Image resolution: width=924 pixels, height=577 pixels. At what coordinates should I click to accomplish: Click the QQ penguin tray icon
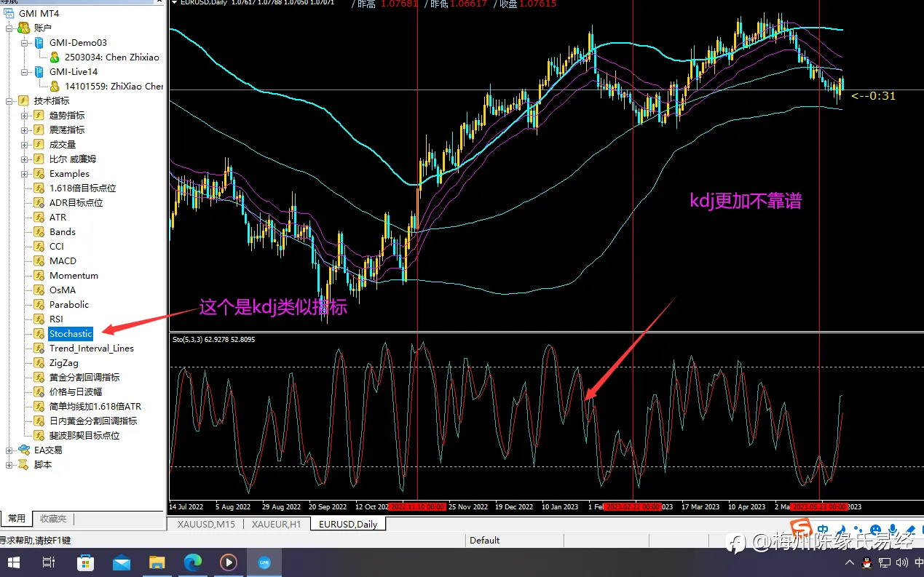pos(866,562)
